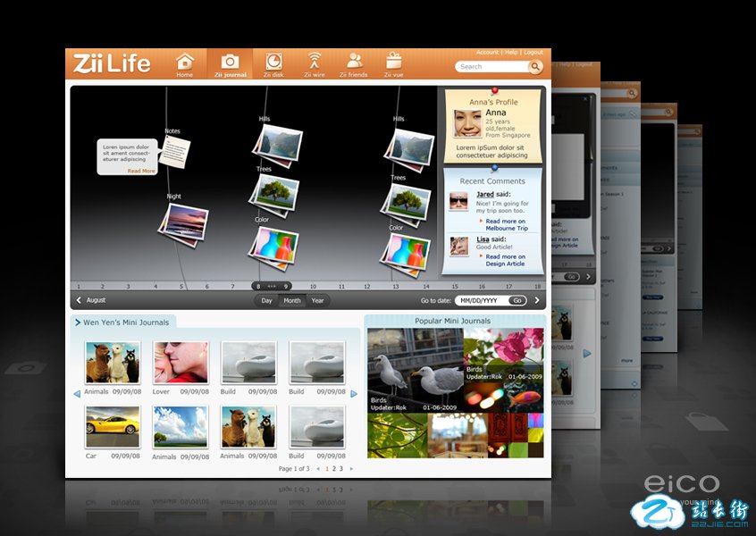
Task: Click Read More on the Notes card
Action: (141, 171)
